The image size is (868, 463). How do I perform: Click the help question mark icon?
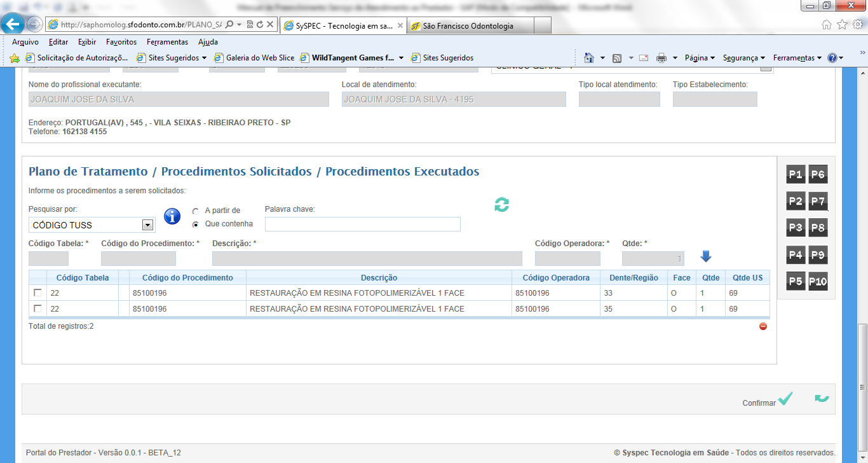point(832,58)
